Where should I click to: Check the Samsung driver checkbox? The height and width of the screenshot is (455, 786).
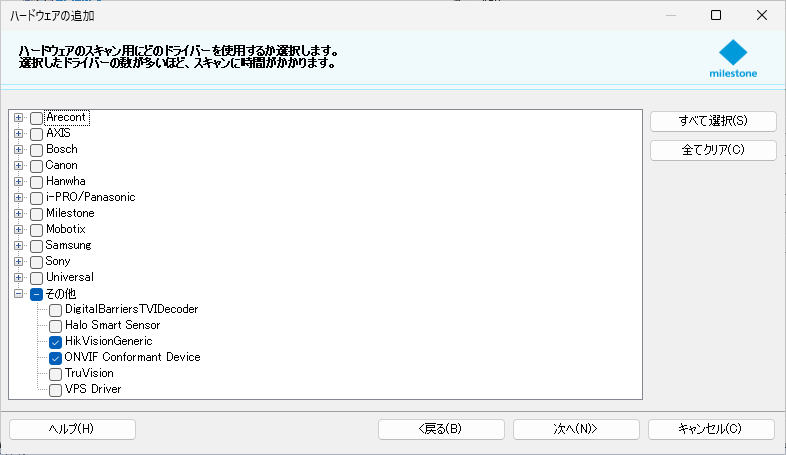click(x=36, y=247)
